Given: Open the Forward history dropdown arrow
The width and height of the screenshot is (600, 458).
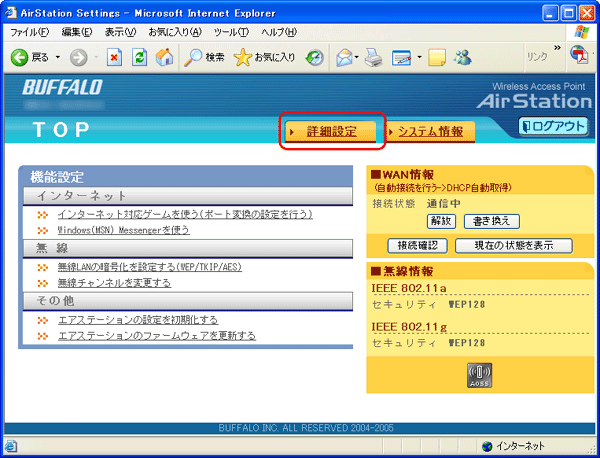Looking at the screenshot, I should click(96, 58).
